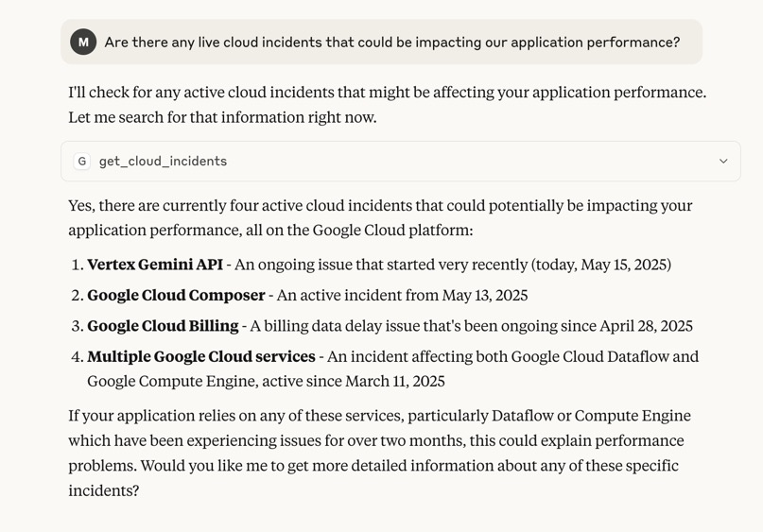The width and height of the screenshot is (763, 532).
Task: Click the get_cloud_incidents tool name label
Action: pyautogui.click(x=163, y=162)
